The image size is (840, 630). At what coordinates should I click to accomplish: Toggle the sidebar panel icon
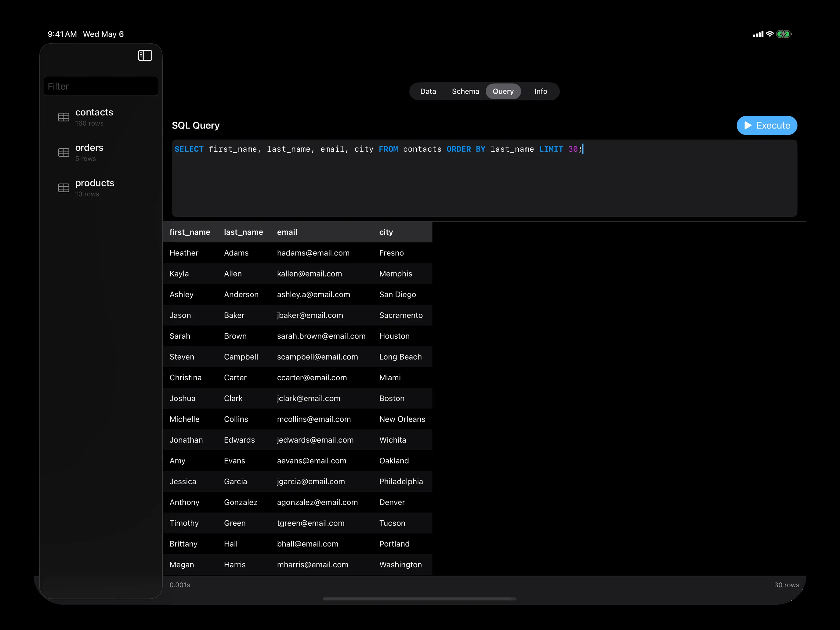click(145, 56)
